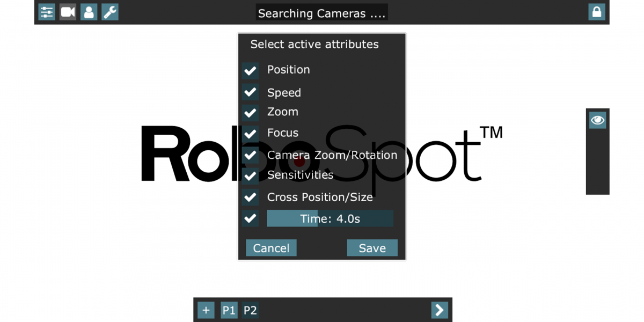644x322 pixels.
Task: Adjust the Time 4.0s slider
Action: click(330, 218)
